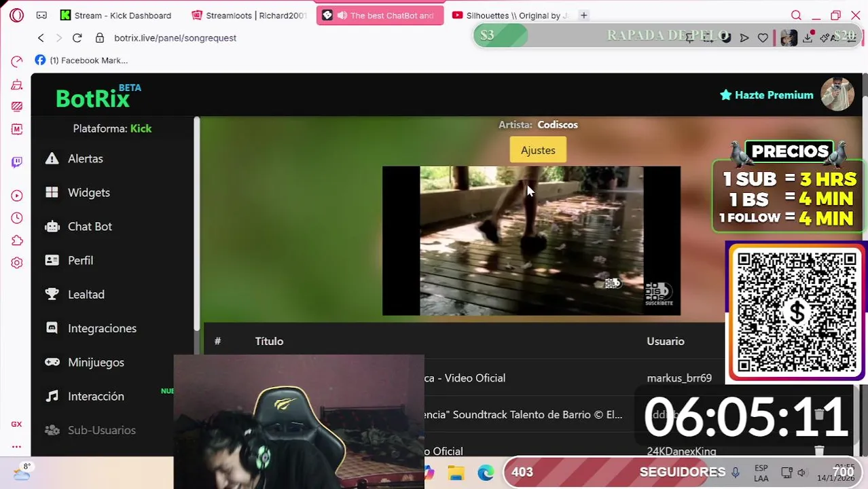Image resolution: width=868 pixels, height=489 pixels.
Task: Click the Usuario column header
Action: click(666, 341)
